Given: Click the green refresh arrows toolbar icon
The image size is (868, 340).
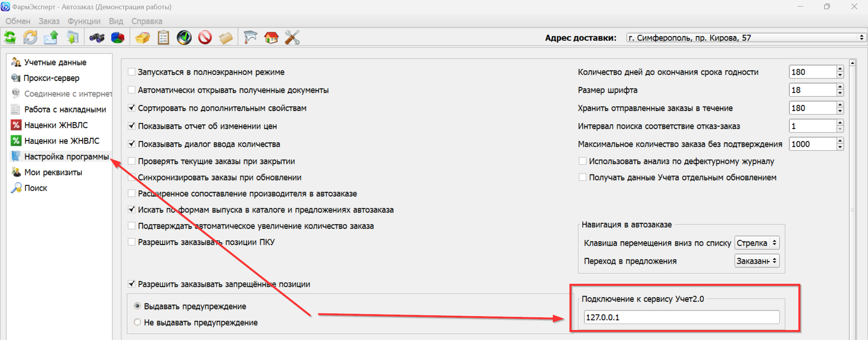Looking at the screenshot, I should pos(10,38).
